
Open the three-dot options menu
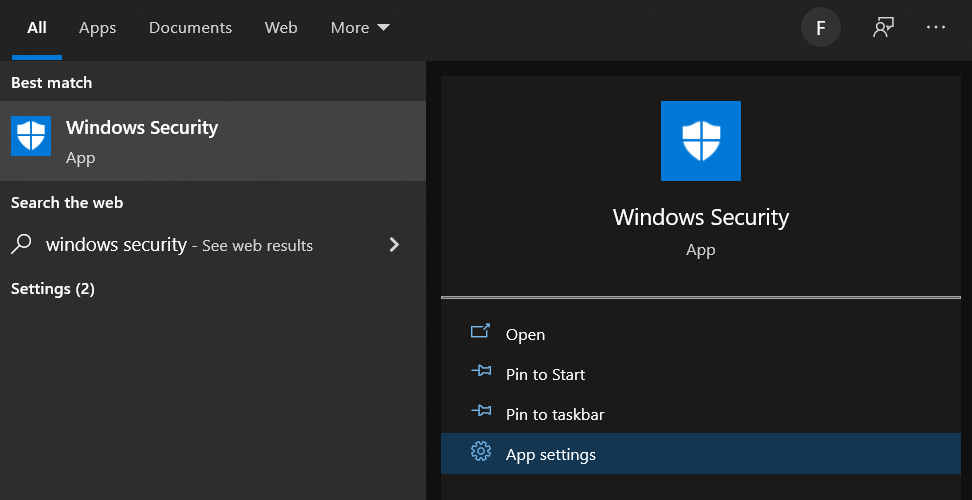936,28
